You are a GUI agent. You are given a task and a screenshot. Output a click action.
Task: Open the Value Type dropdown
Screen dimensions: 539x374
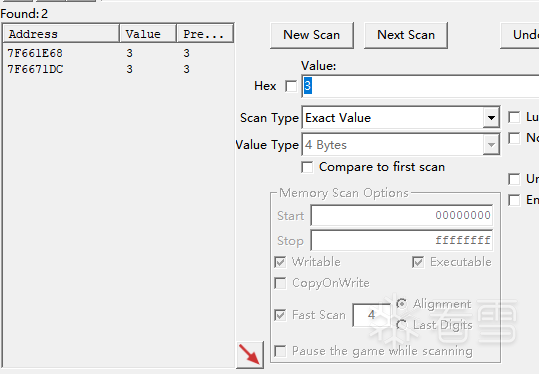click(x=491, y=145)
